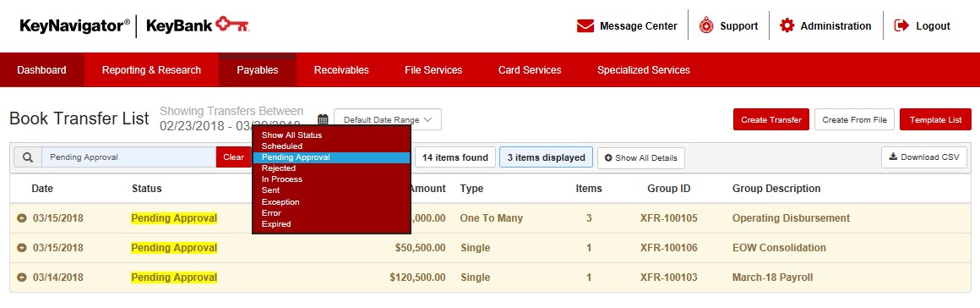Screen dimensions: 980x308
Task: Click the Create From File button
Action: tap(854, 119)
